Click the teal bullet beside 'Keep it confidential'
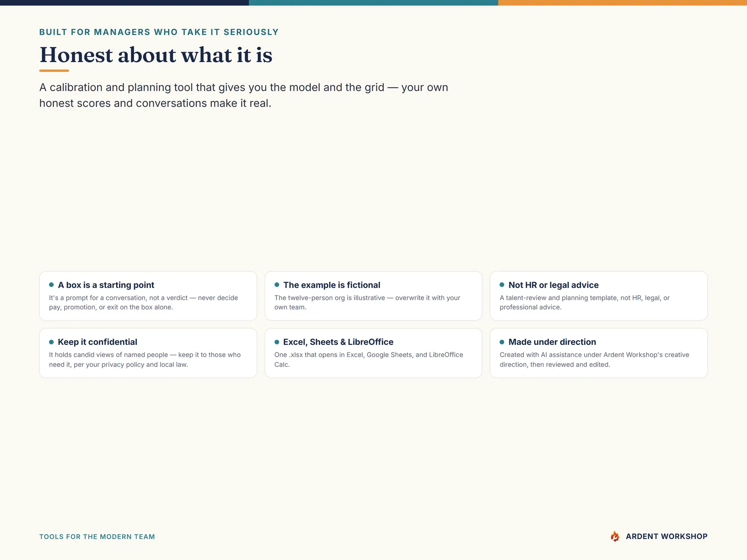Viewport: 747px width, 560px height. 51,342
